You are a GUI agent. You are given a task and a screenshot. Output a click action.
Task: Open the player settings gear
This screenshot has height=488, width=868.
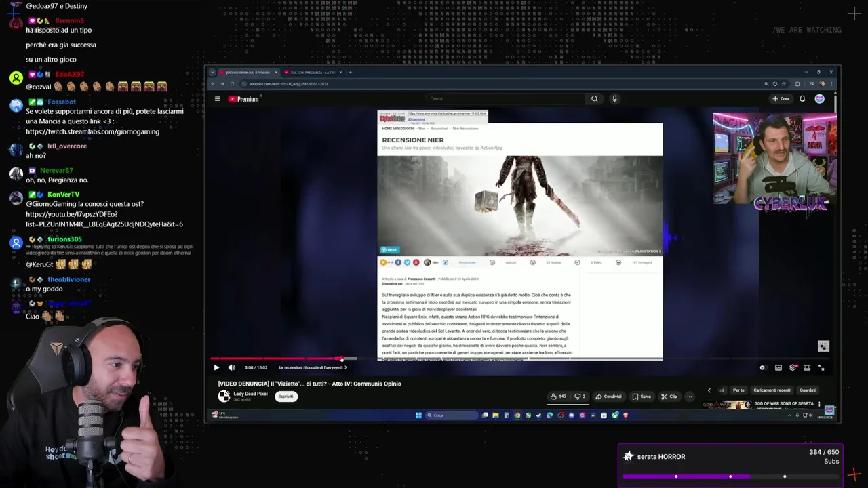(793, 367)
